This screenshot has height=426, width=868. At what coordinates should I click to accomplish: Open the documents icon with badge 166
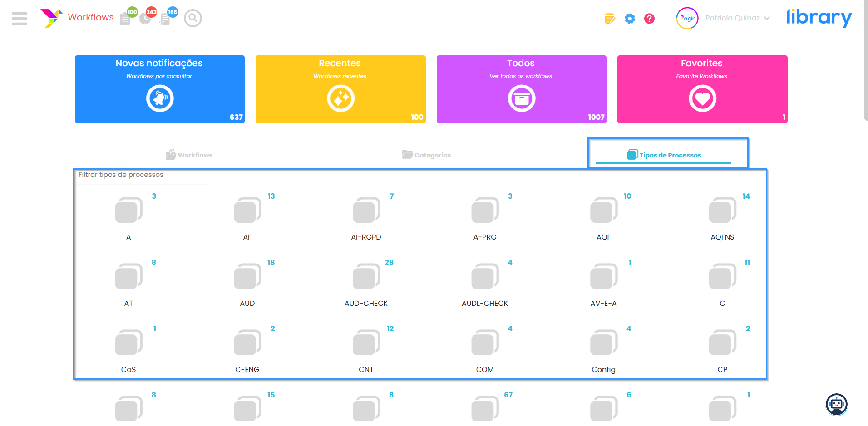tap(165, 19)
